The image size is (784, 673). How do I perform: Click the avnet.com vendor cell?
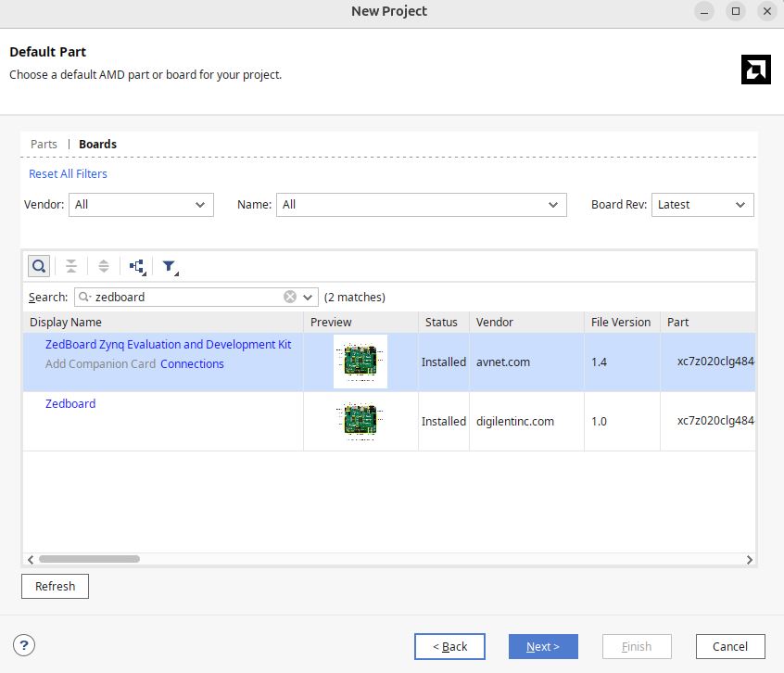[526, 362]
